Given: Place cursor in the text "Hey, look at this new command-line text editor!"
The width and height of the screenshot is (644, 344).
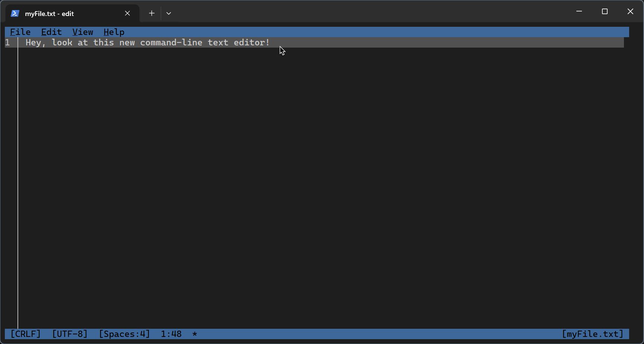Looking at the screenshot, I should tap(148, 42).
